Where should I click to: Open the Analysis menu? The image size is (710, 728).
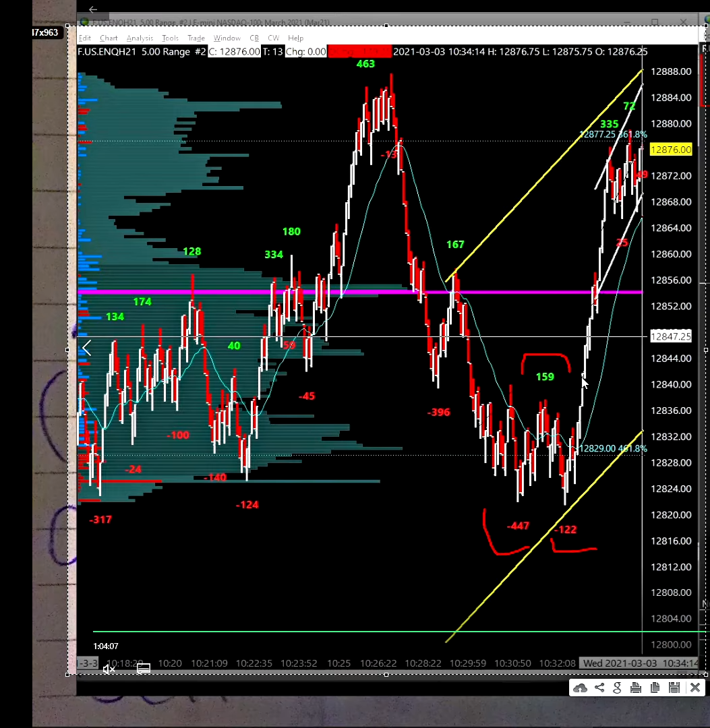(140, 38)
